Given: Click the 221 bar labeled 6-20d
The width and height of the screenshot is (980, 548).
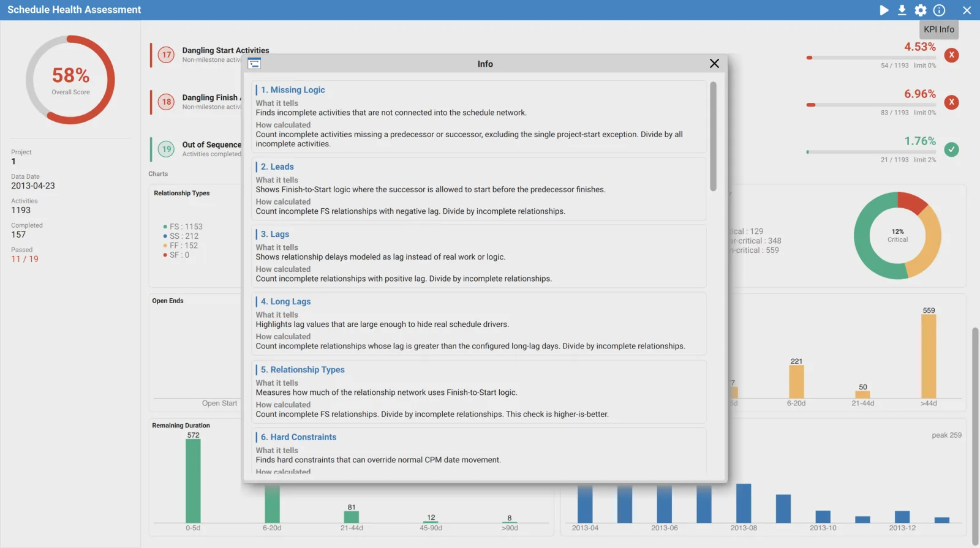Looking at the screenshot, I should click(796, 381).
